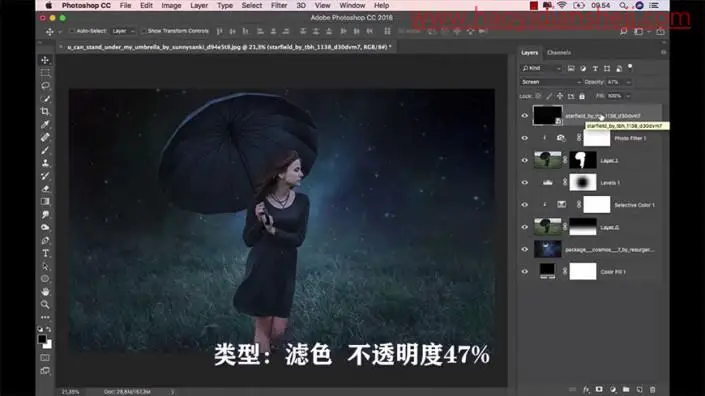Open the File menu
705x396 pixels.
(x=125, y=5)
